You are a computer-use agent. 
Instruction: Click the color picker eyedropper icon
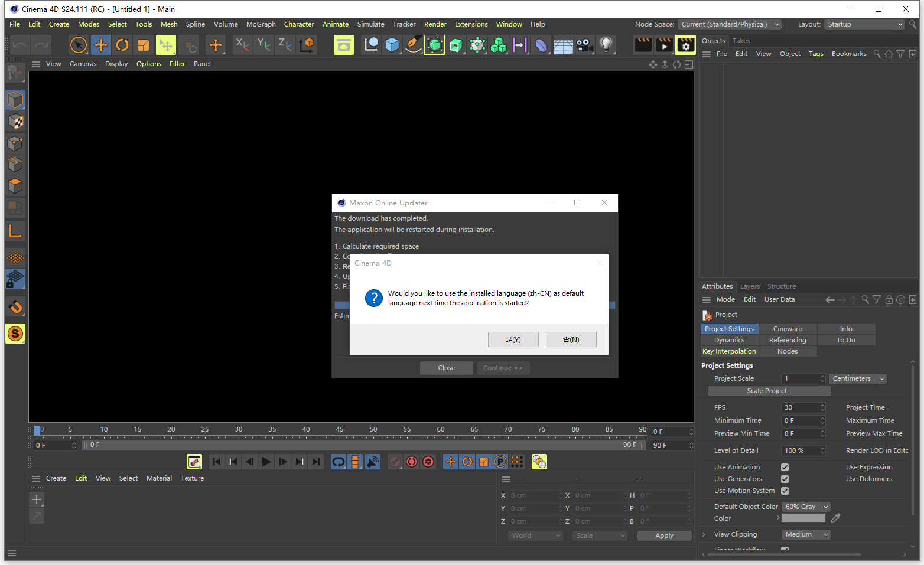coord(835,518)
